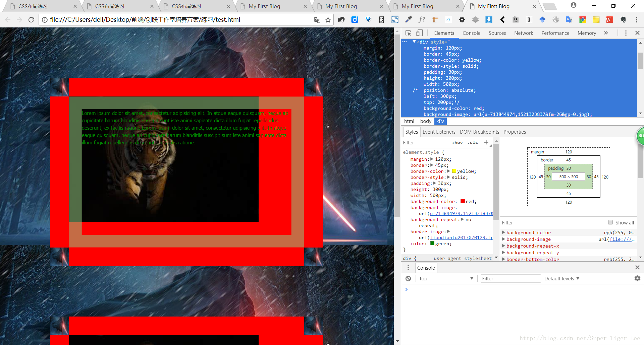Click the blue V extension icon

tap(368, 20)
